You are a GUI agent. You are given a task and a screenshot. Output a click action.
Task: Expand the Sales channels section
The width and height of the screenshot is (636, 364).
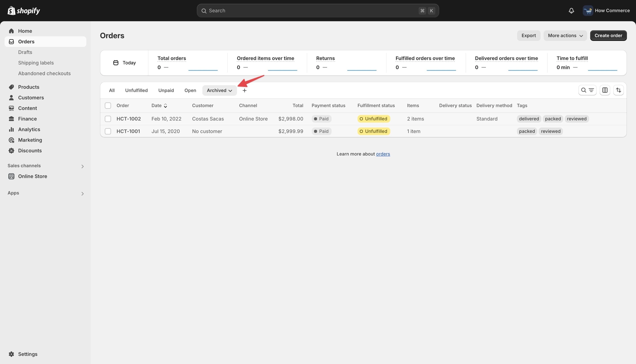coord(82,166)
